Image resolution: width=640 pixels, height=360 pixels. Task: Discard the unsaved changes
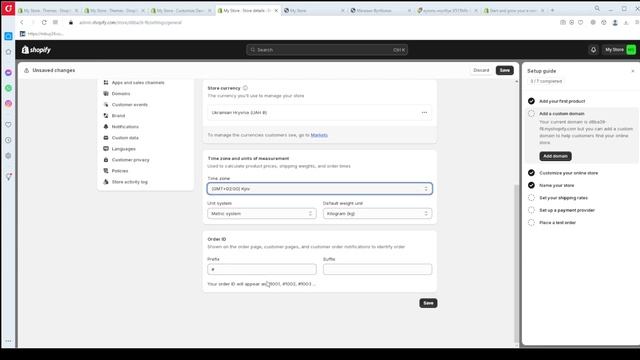tap(481, 70)
